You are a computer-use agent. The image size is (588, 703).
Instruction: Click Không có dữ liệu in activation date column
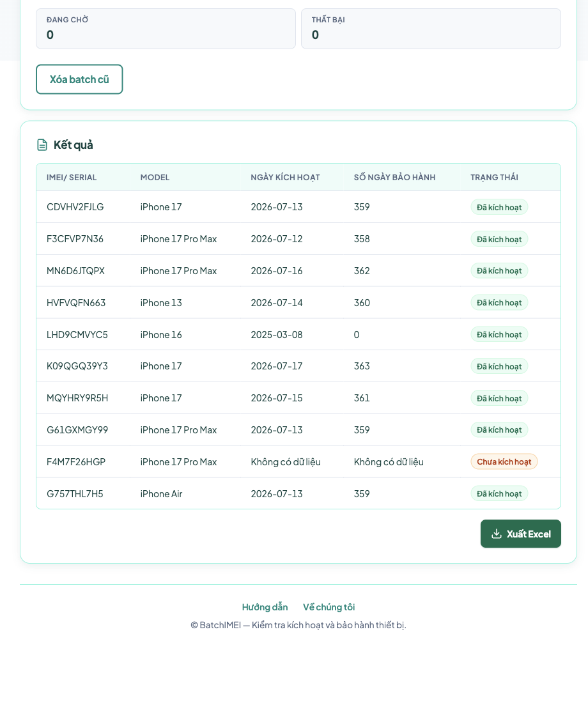coord(286,462)
